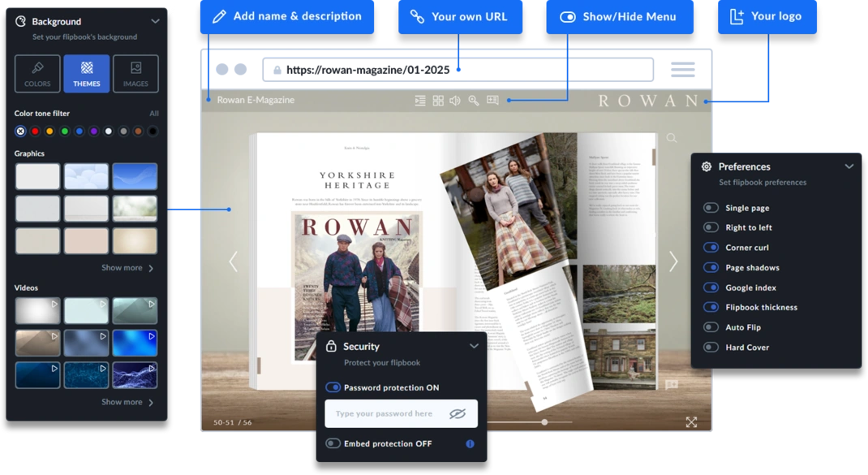Mute the flipbook with the speaker icon
This screenshot has height=475, width=868.
coord(454,100)
